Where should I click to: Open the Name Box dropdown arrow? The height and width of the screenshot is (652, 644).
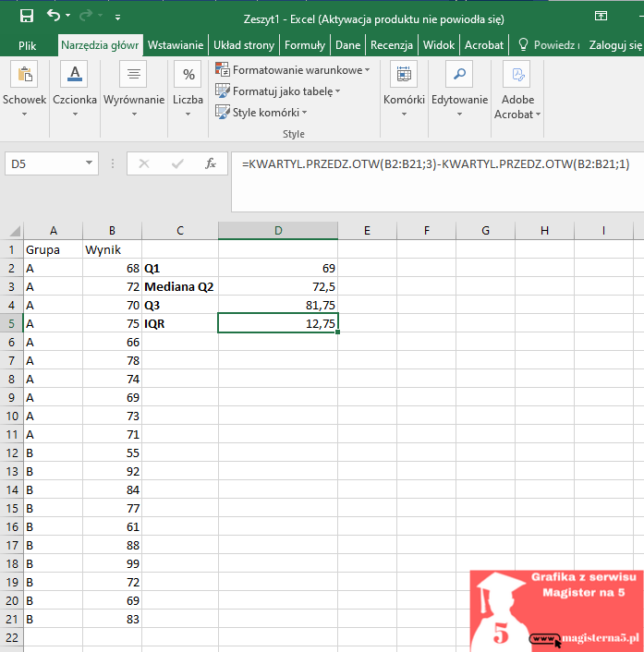tap(90, 163)
